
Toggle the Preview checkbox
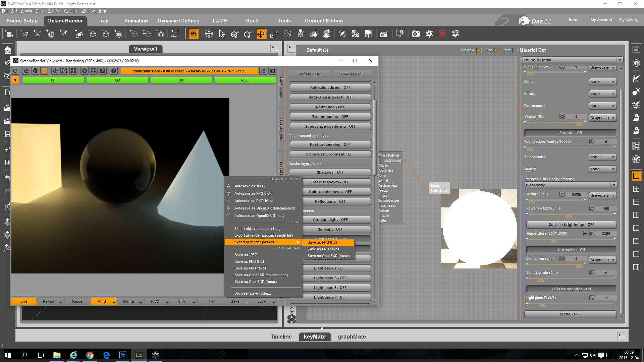coord(479,50)
